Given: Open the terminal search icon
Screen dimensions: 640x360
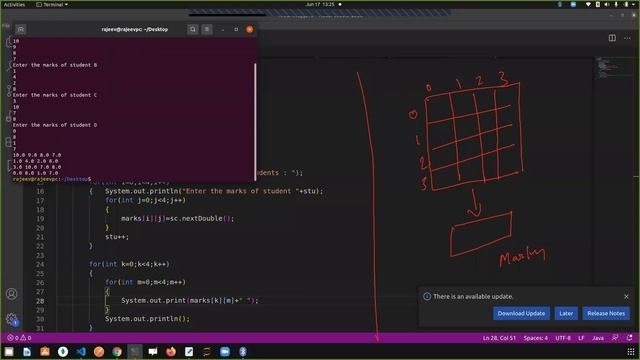Looking at the screenshot, I should pyautogui.click(x=193, y=29).
